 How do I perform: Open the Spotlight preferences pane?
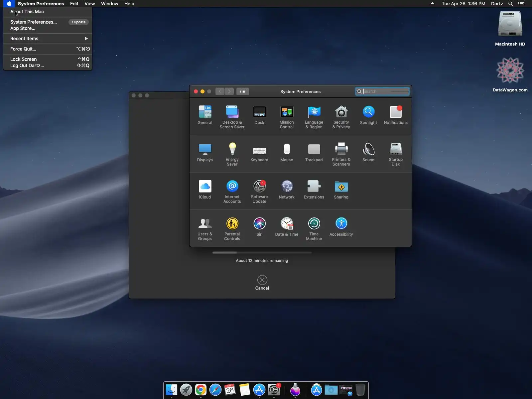click(368, 115)
